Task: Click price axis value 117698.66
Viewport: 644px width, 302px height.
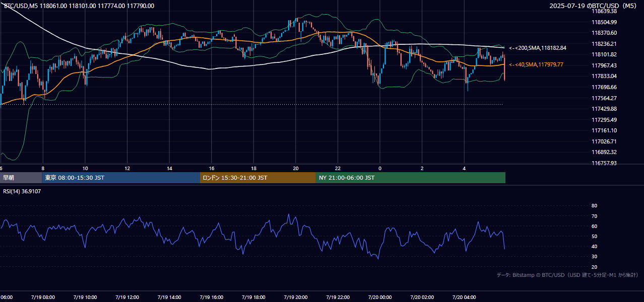Action: pyautogui.click(x=605, y=87)
